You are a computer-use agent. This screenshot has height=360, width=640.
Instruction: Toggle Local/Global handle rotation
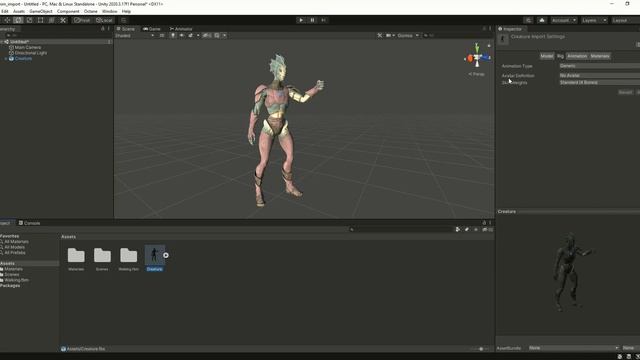pyautogui.click(x=104, y=20)
